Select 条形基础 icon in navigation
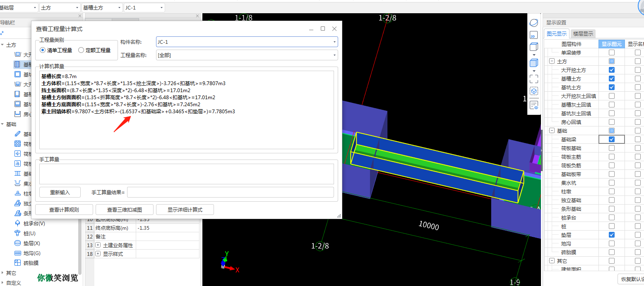This screenshot has width=644, height=286. [x=17, y=213]
